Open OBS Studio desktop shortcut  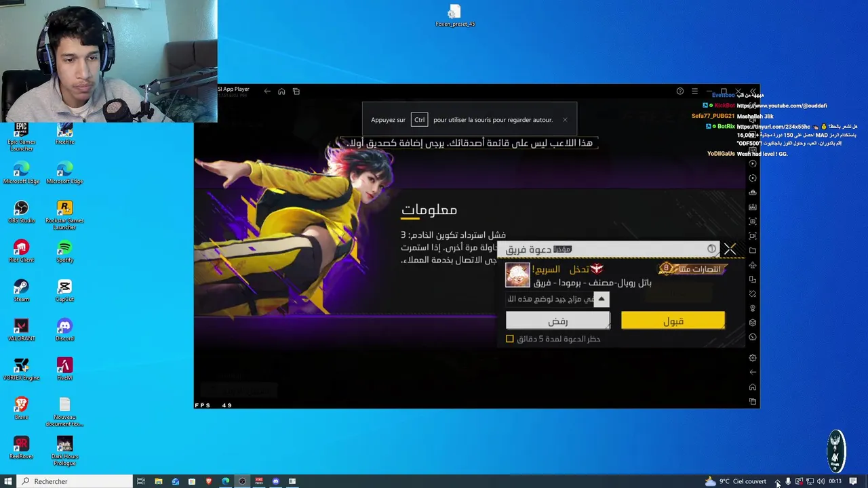[x=21, y=212]
